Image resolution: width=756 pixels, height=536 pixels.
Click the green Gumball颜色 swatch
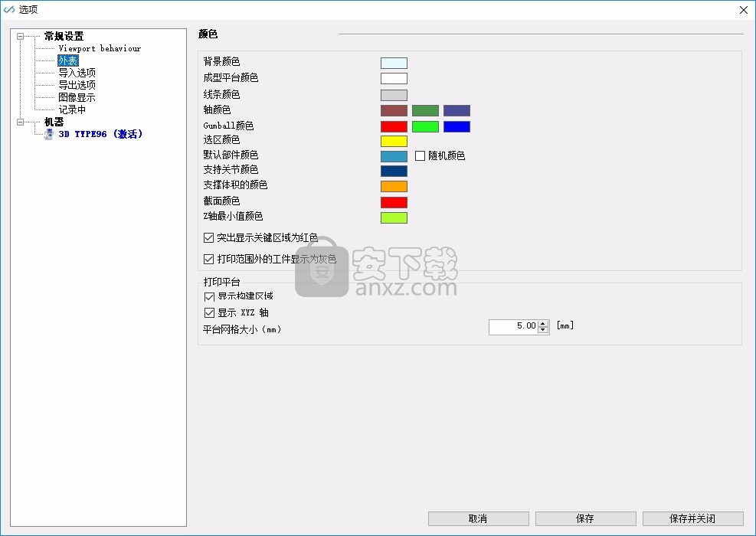[425, 126]
